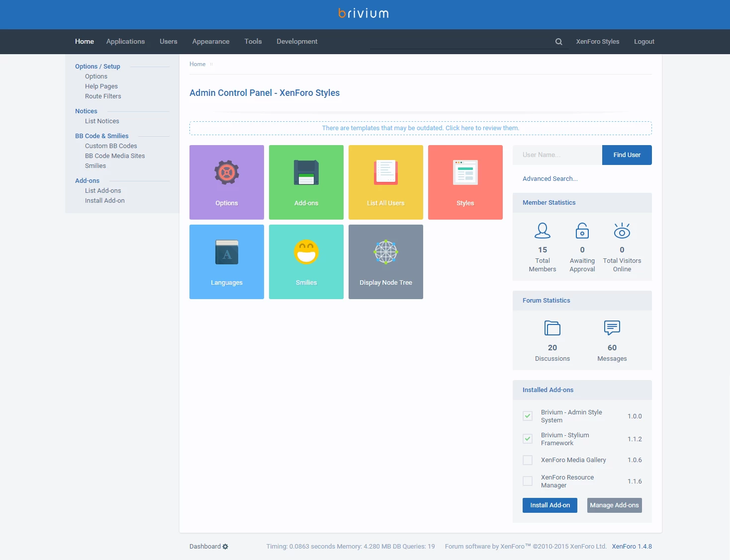Click the XenForo 1.4.8 version link
Image resolution: width=730 pixels, height=560 pixels.
[632, 547]
